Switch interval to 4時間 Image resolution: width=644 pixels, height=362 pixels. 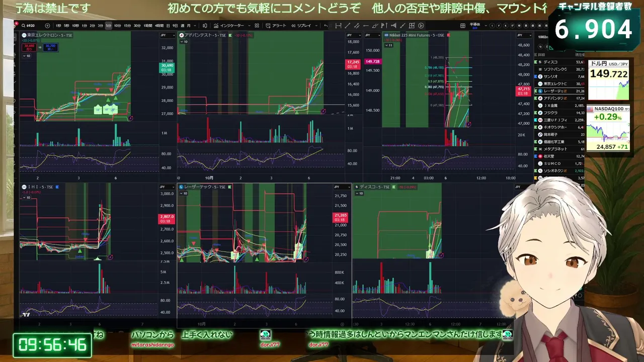point(159,26)
